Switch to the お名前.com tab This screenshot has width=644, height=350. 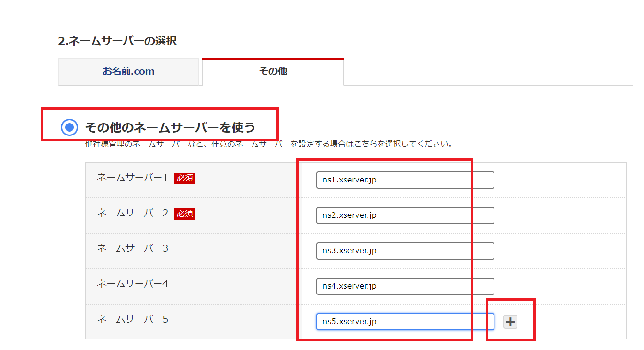pyautogui.click(x=128, y=72)
